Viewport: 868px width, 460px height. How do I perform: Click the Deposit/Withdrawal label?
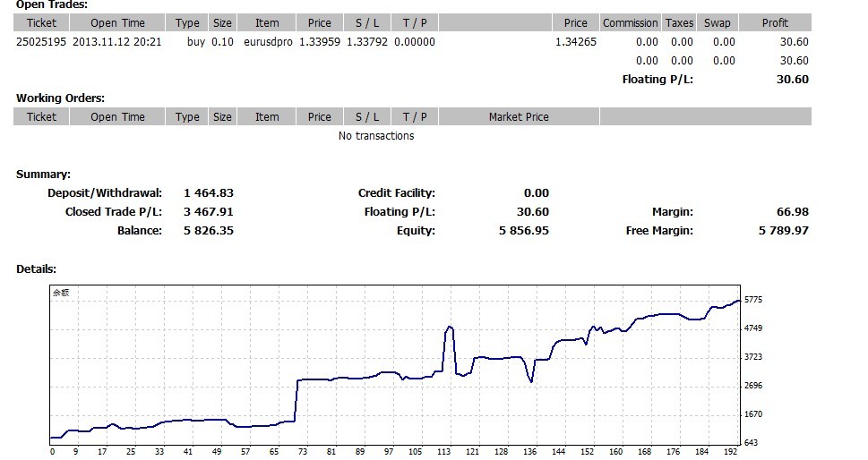tap(105, 193)
